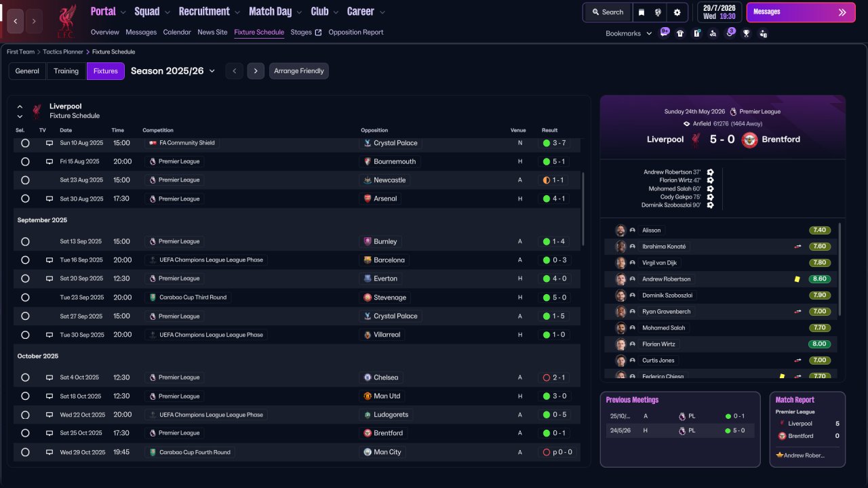Screen dimensions: 868x488
Task: Click the player ratings list scrollbar
Action: 840,270
